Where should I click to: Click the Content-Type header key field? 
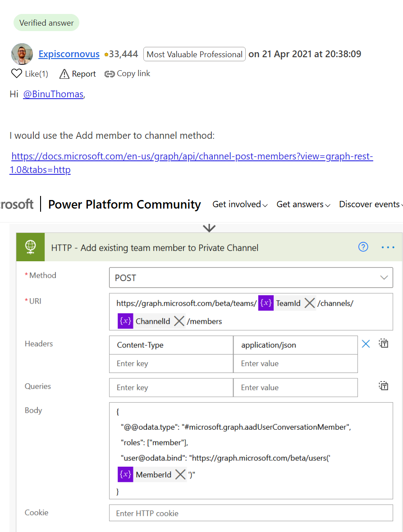coord(171,345)
